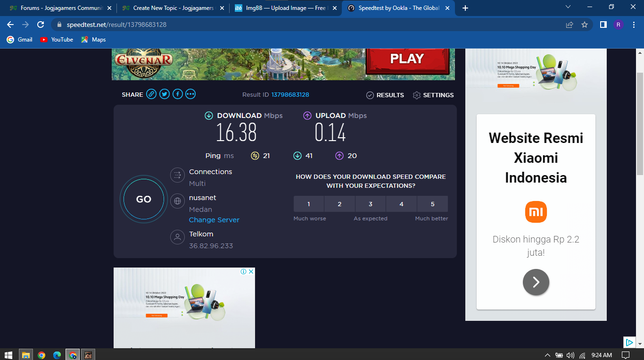The height and width of the screenshot is (360, 644).
Task: Close the ad below the results card
Action: tap(251, 271)
